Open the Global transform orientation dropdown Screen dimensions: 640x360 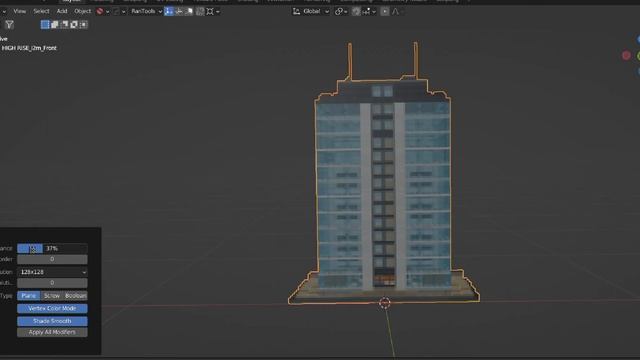311,11
